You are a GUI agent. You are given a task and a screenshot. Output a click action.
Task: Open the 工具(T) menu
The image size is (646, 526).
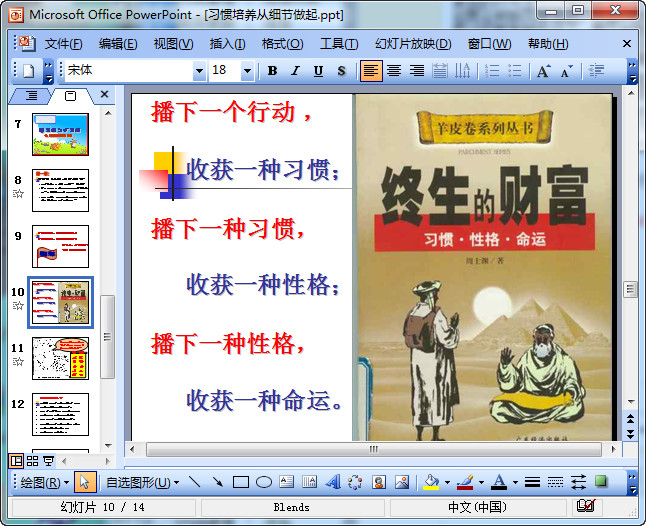click(339, 44)
